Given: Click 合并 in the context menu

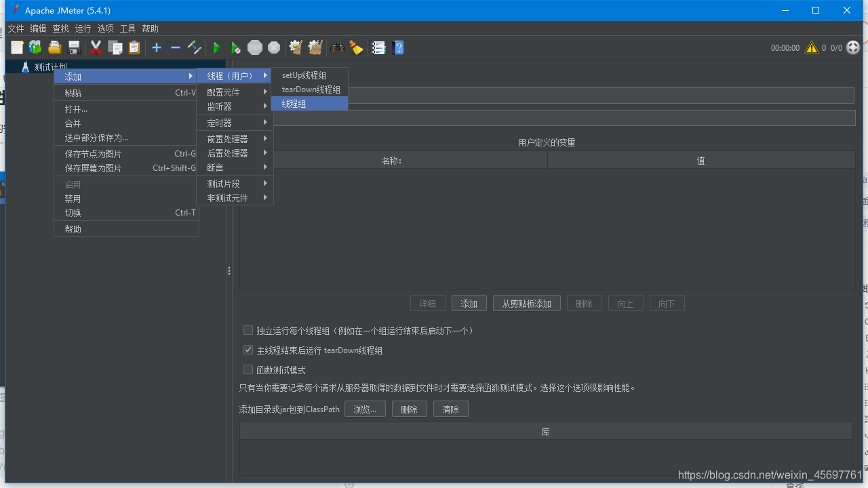Looking at the screenshot, I should [x=126, y=123].
